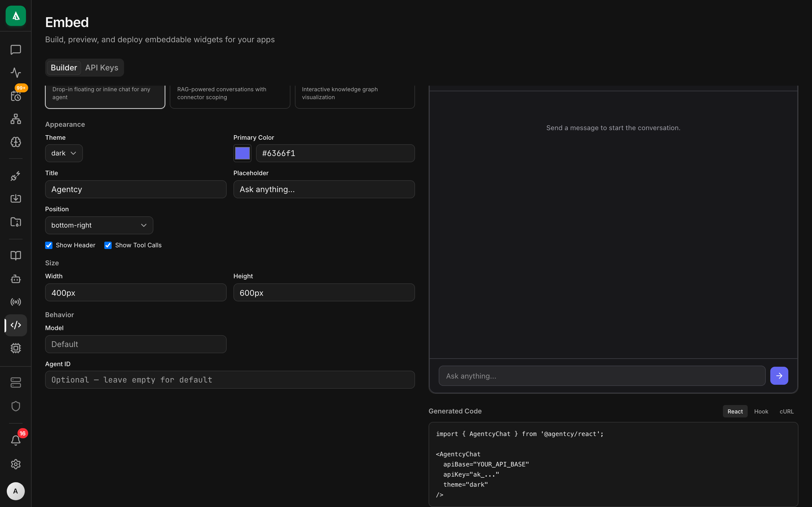Image resolution: width=812 pixels, height=507 pixels.
Task: Select the code Embed icon in sidebar
Action: click(16, 324)
